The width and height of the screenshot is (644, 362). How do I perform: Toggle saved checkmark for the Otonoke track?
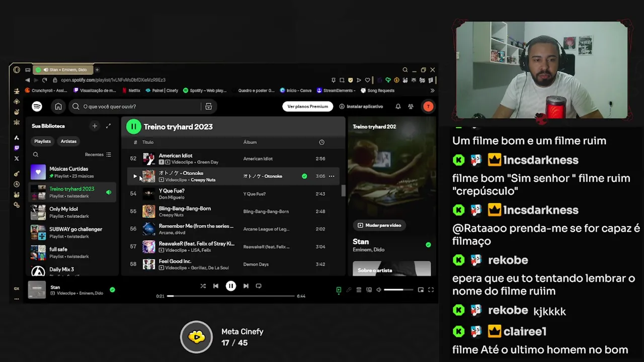pos(304,176)
